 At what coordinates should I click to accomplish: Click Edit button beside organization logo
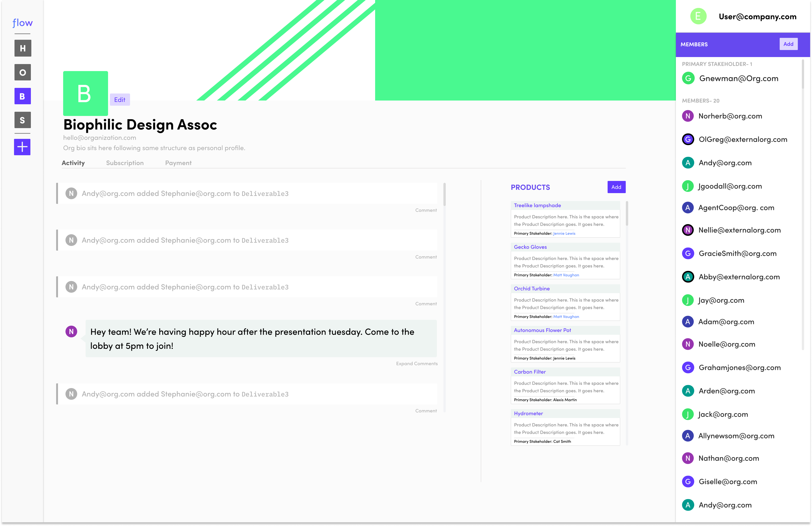pyautogui.click(x=120, y=100)
